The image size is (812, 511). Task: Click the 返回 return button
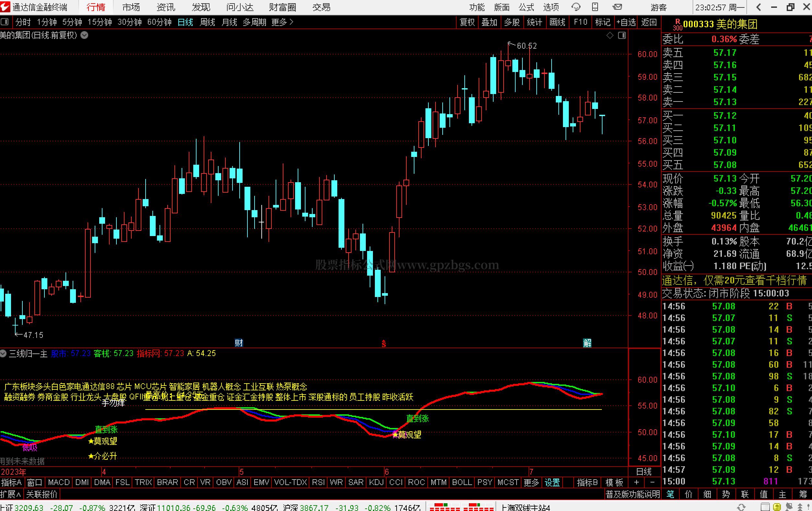[x=649, y=22]
